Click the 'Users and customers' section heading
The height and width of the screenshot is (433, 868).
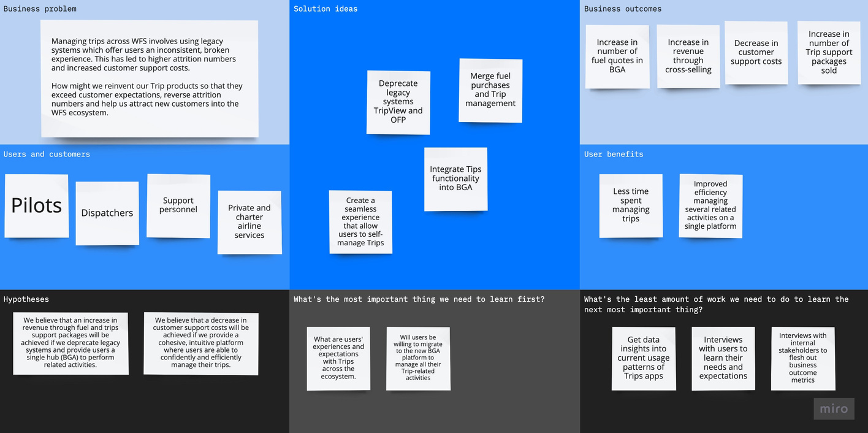[x=47, y=155]
